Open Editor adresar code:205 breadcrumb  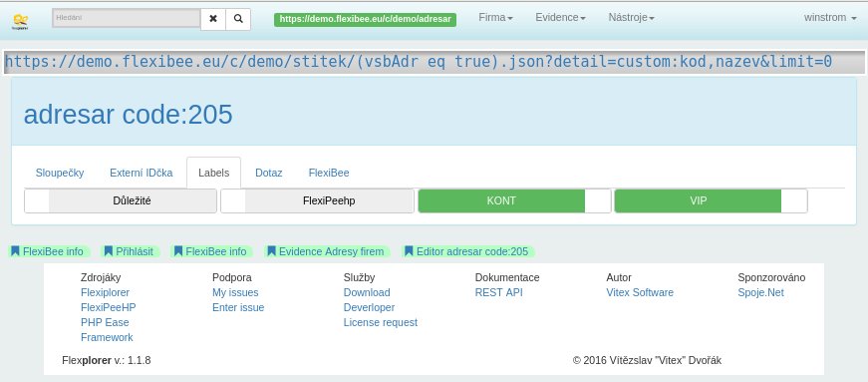point(472,251)
